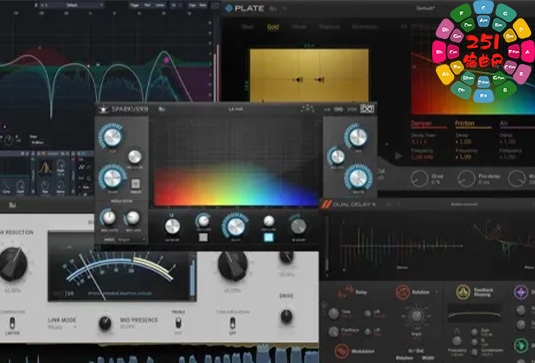Screen dimensions: 535x363
Task: Open the Plate preset menu showing Default
Action: pyautogui.click(x=425, y=8)
